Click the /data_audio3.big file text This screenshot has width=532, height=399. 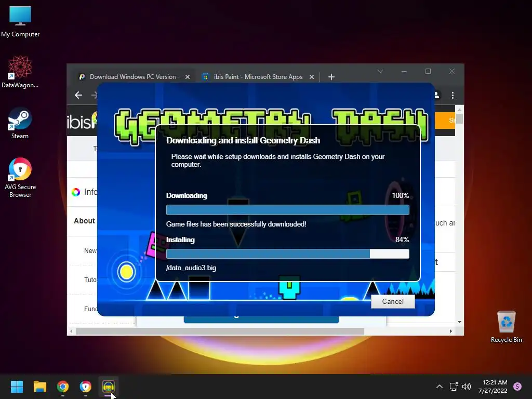[191, 268]
